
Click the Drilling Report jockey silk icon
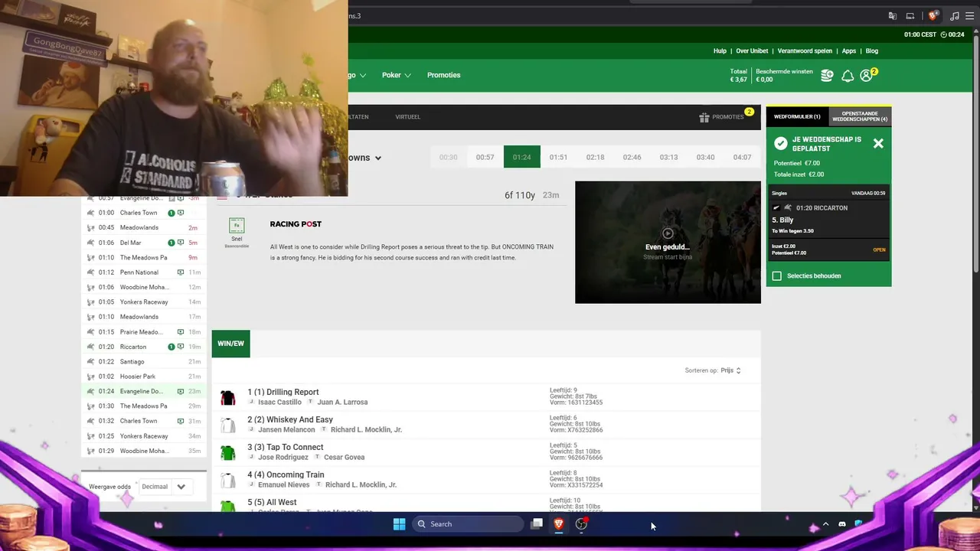click(x=227, y=397)
